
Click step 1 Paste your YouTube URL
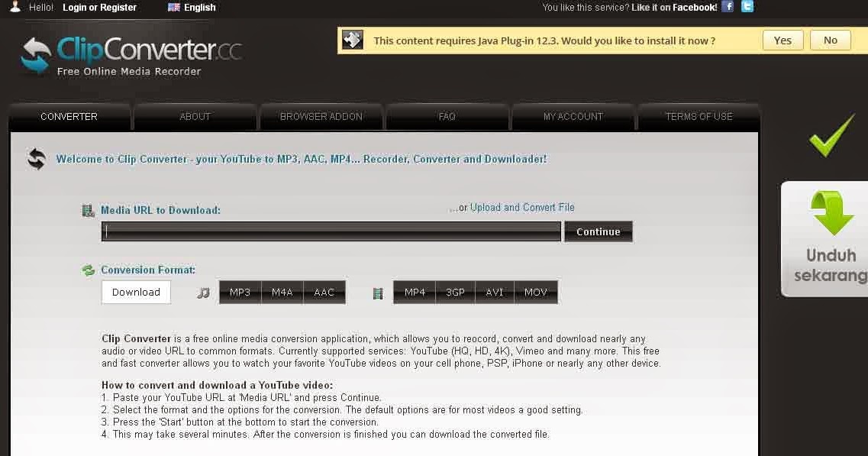click(241, 398)
